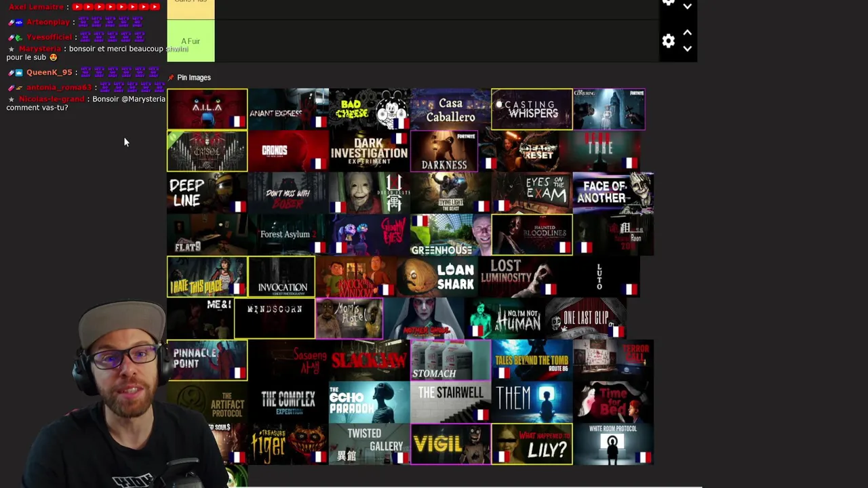The width and height of the screenshot is (868, 488).
Task: Select the Dread Flats thumbnail
Action: pos(370,192)
